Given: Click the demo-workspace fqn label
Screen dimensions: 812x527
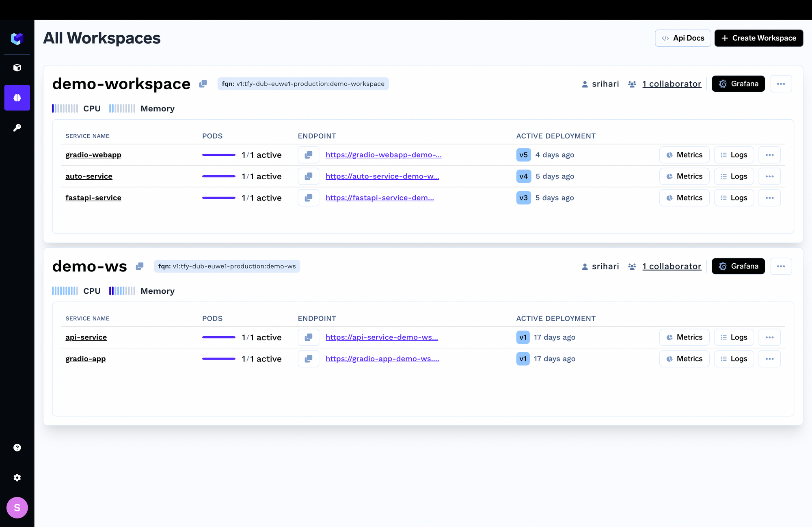Looking at the screenshot, I should coord(303,84).
